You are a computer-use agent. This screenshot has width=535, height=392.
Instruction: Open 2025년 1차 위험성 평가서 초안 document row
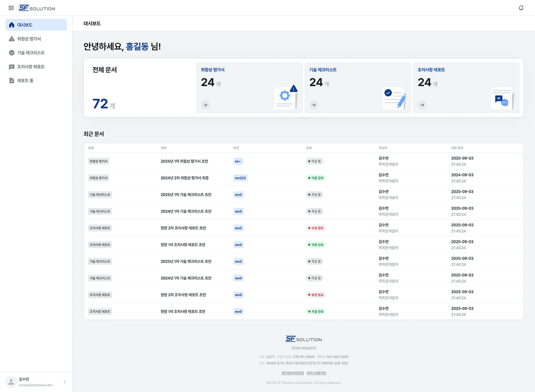[x=303, y=161]
